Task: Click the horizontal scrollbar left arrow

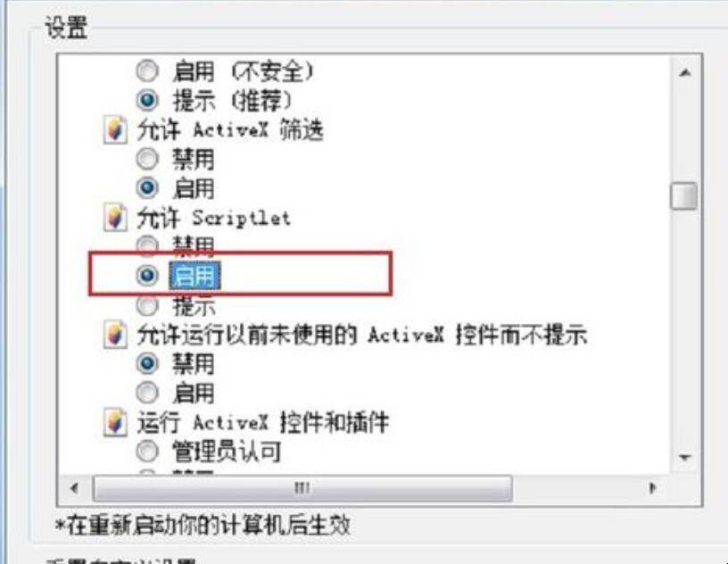Action: pos(74,488)
